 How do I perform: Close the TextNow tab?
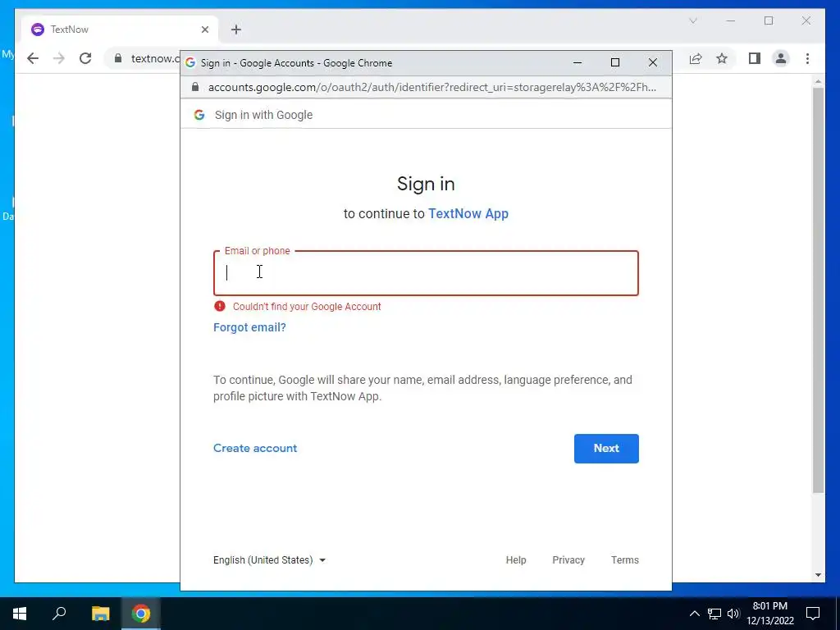tap(204, 30)
